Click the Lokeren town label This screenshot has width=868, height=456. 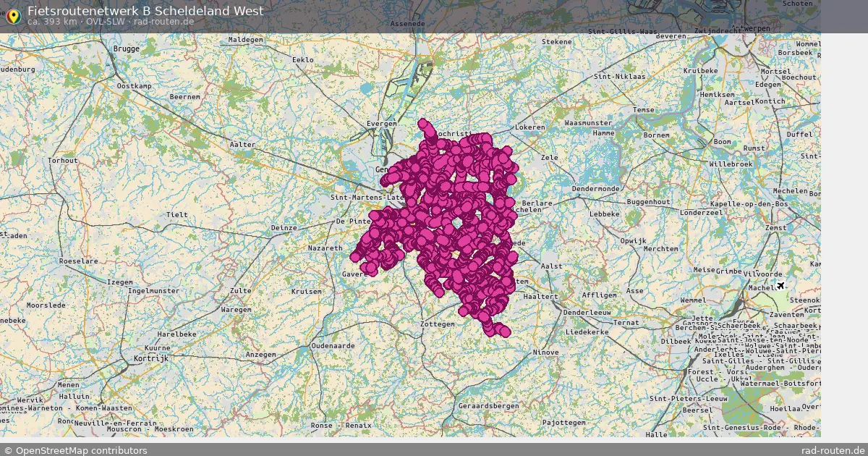529,127
